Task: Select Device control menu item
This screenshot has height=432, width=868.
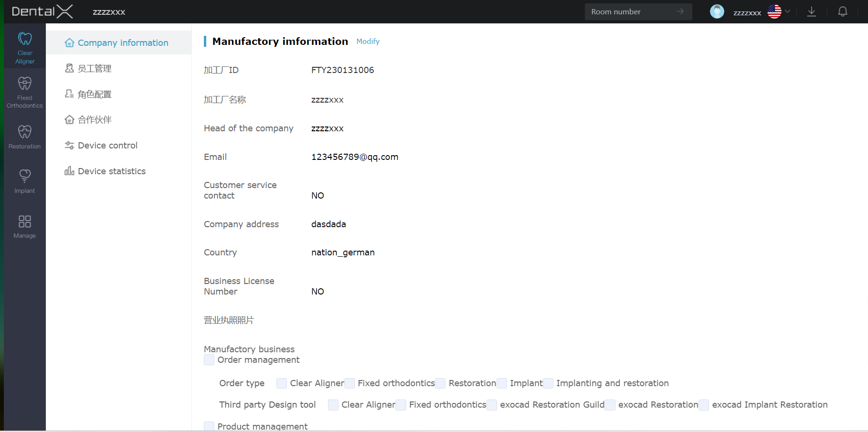Action: click(119, 145)
